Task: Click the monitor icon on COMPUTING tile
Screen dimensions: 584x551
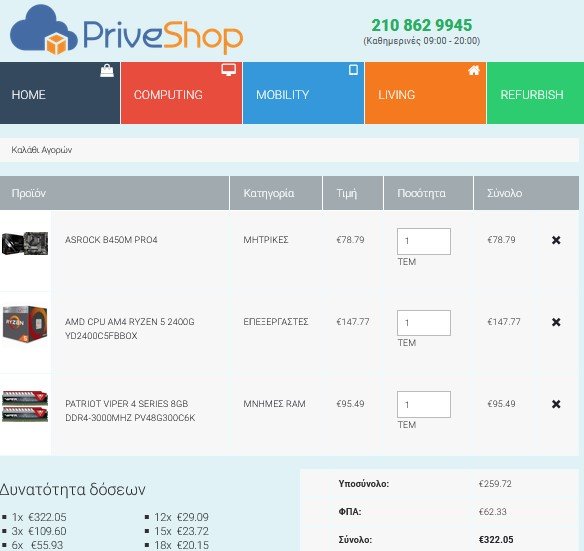Action: click(228, 70)
